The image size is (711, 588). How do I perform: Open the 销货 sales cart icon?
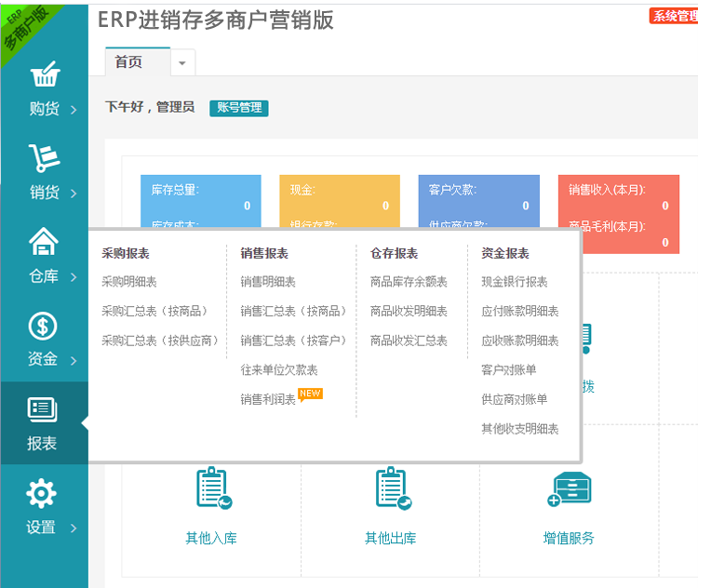[44, 158]
